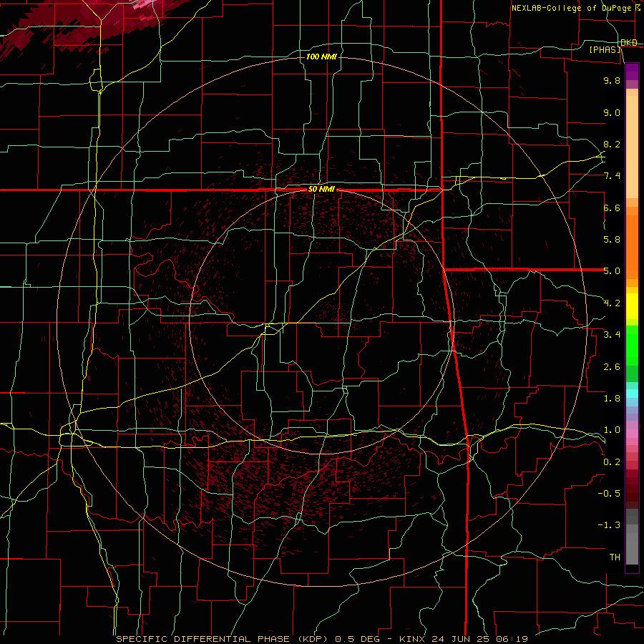Click the 4.2 scale value
This screenshot has width=644, height=644.
[612, 303]
